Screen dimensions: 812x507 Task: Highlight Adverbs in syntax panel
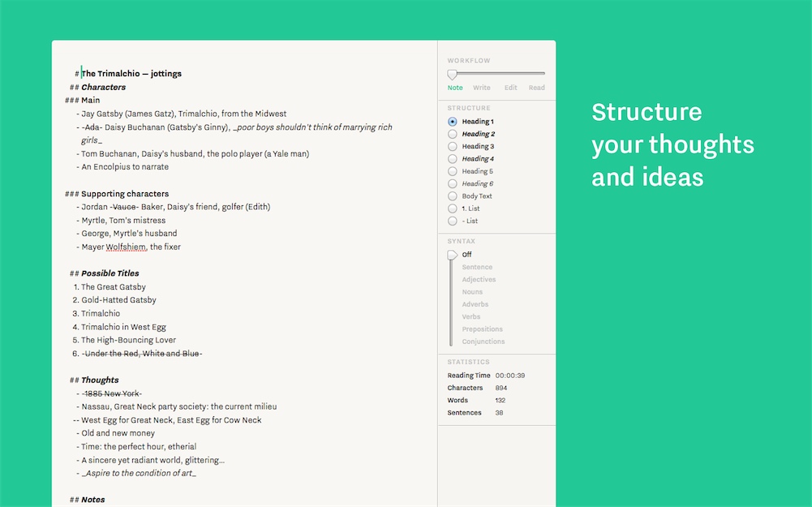tap(475, 304)
